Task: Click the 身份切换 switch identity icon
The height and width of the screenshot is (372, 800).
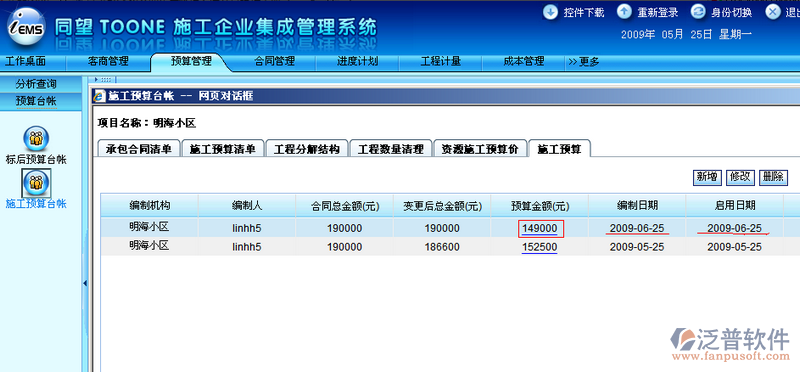Action: pyautogui.click(x=698, y=12)
